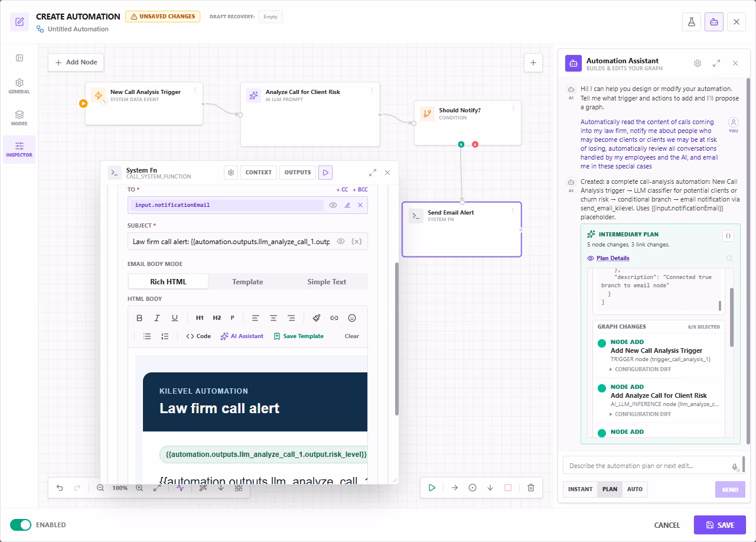Image resolution: width=756 pixels, height=542 pixels.
Task: Underline text in HTML body editor
Action: point(175,318)
